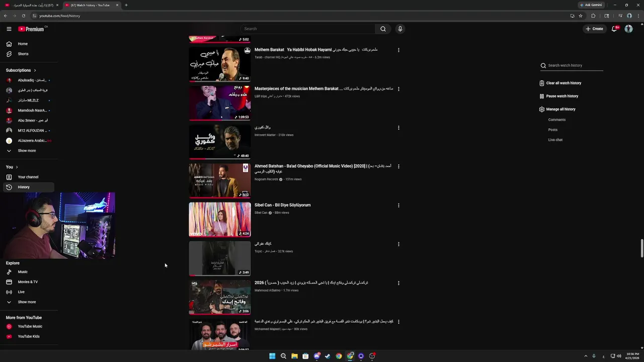Clear all watch history
This screenshot has height=362, width=644.
coord(560,83)
